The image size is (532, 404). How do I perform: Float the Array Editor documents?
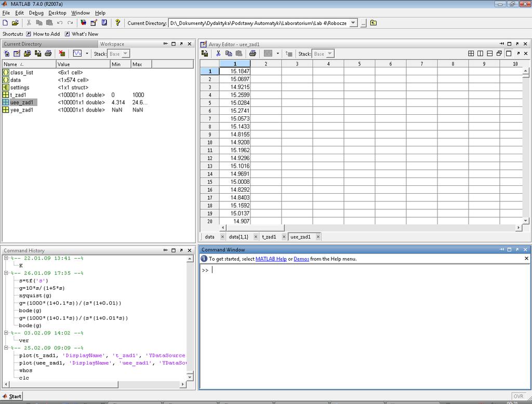point(499,53)
